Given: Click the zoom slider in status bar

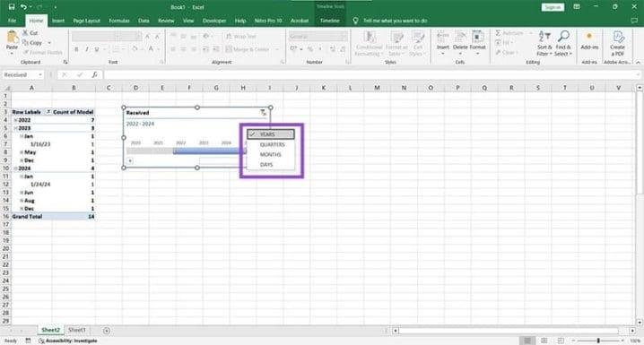Looking at the screenshot, I should pos(598,341).
